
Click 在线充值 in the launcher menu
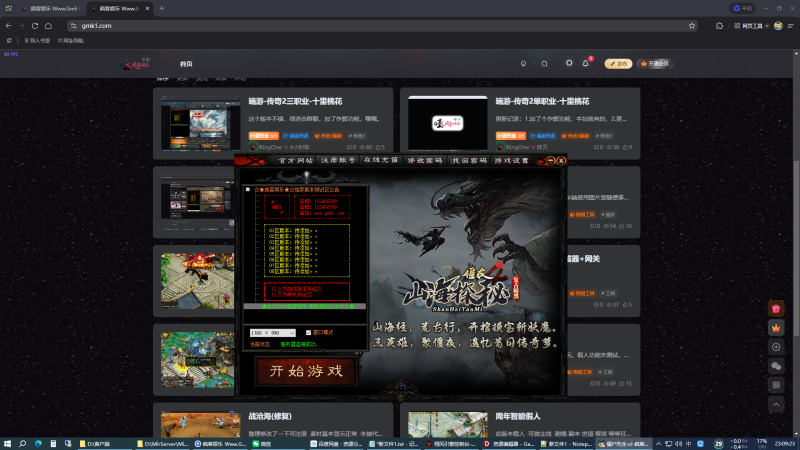click(x=381, y=161)
